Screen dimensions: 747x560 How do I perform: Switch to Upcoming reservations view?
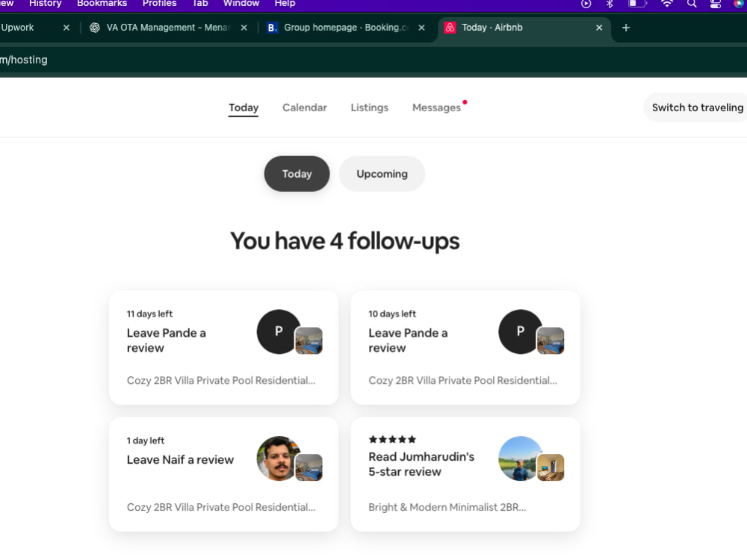point(382,174)
